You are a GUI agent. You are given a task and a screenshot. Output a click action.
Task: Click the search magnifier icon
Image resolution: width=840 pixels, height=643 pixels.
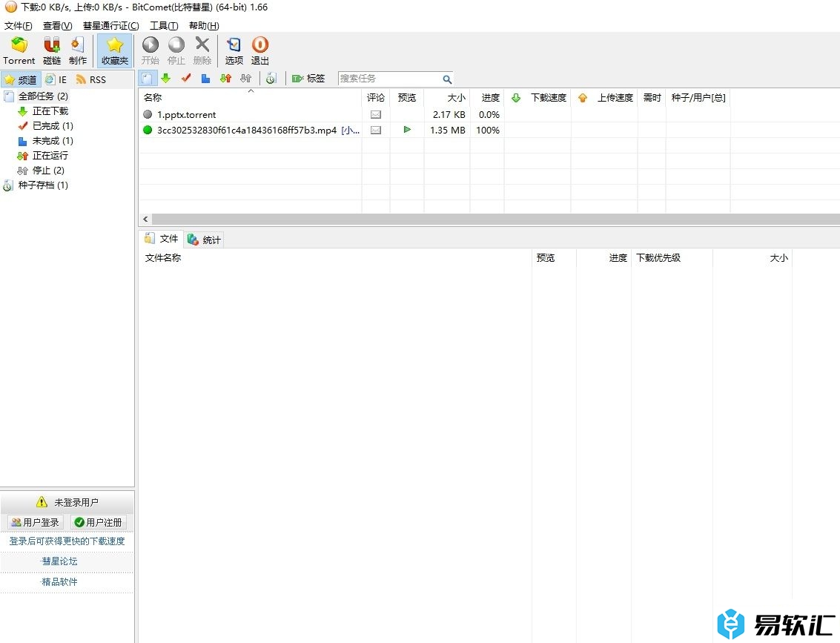[447, 79]
